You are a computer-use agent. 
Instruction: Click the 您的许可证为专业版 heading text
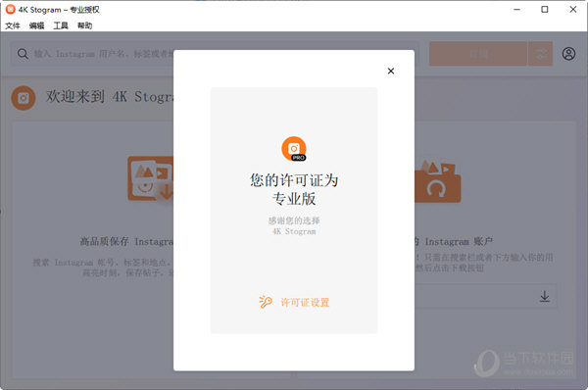pos(294,190)
